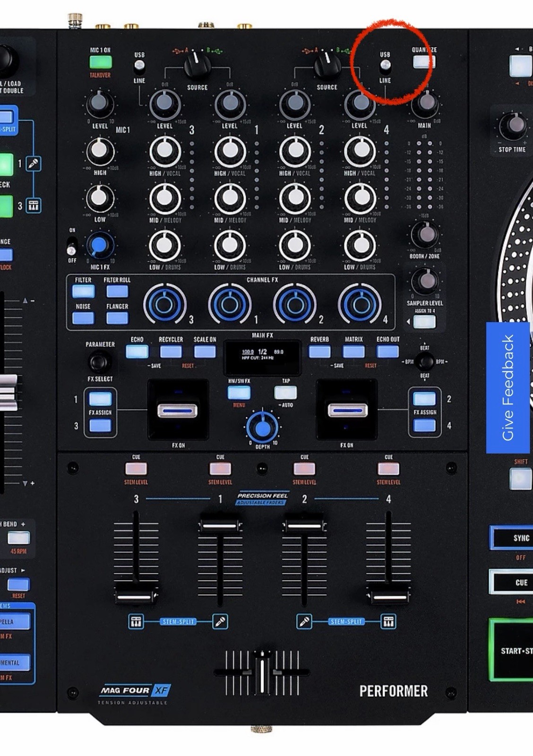Click the instrumental keys icon under fader 3
Viewport: 533px width, 756px height.
point(136,621)
